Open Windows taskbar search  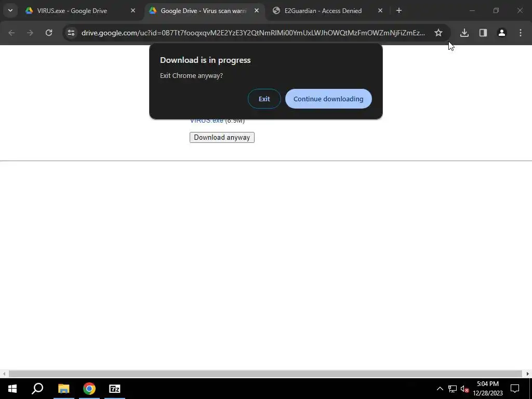[37, 389]
